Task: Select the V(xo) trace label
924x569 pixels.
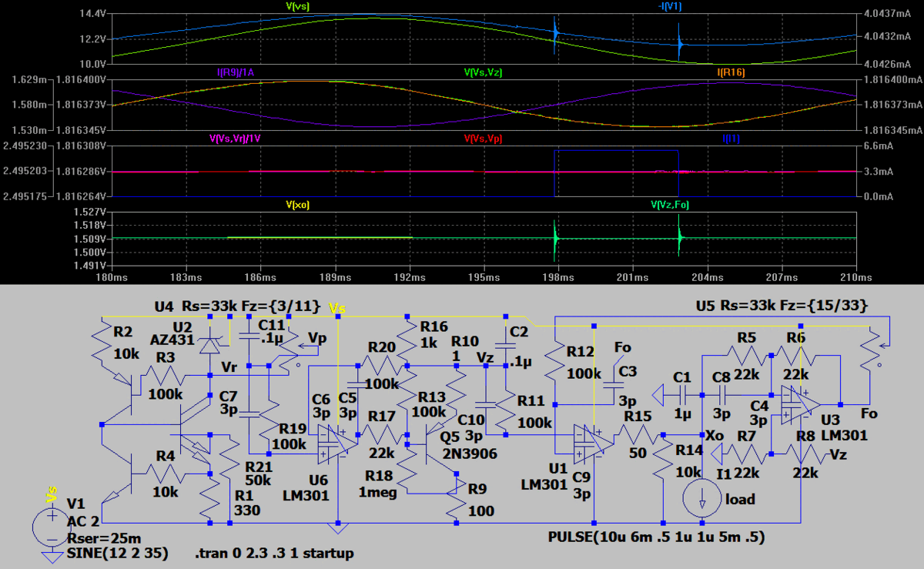Action: tap(297, 205)
